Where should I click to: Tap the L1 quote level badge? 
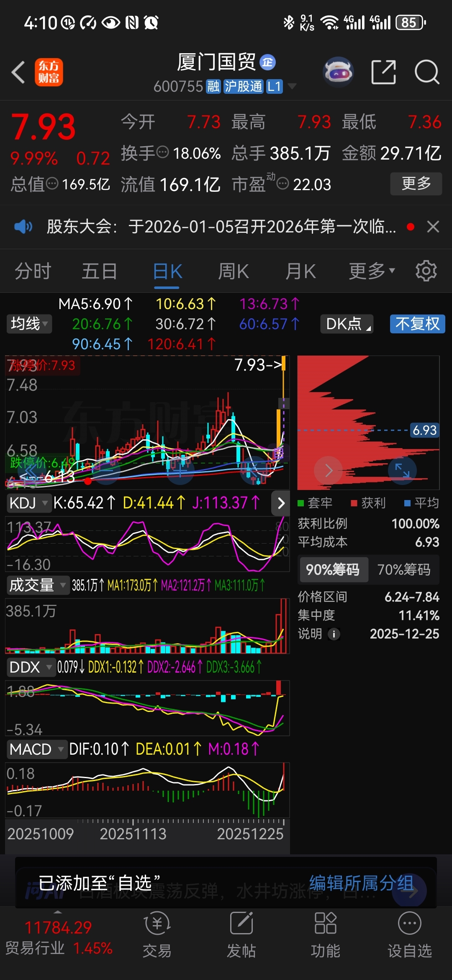[x=275, y=86]
